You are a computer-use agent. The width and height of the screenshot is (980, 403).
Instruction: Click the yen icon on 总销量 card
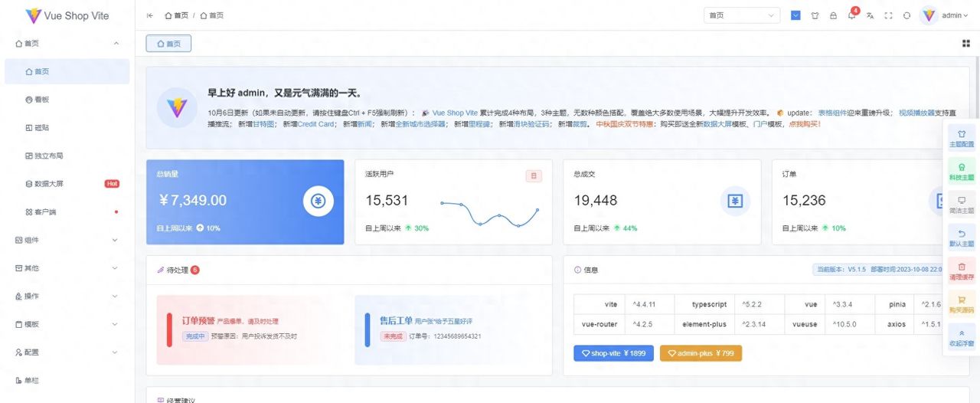pyautogui.click(x=318, y=202)
